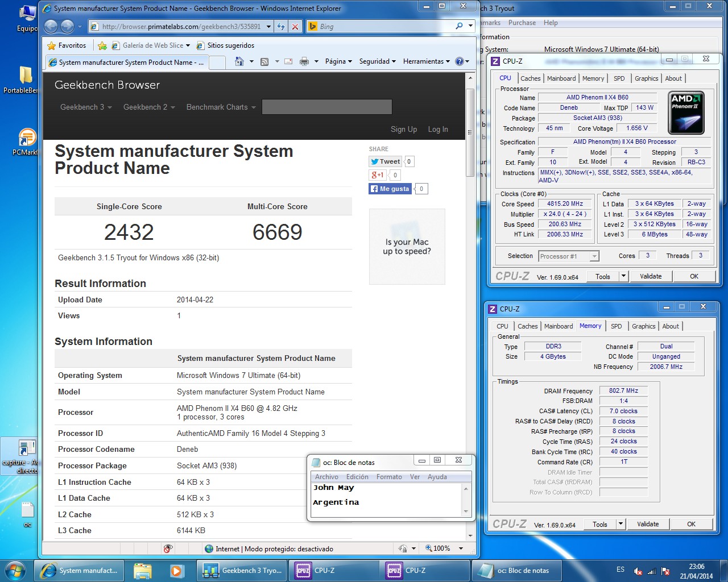728x582 pixels.
Task: Click the Geekbench Browser heading link
Action: (107, 85)
